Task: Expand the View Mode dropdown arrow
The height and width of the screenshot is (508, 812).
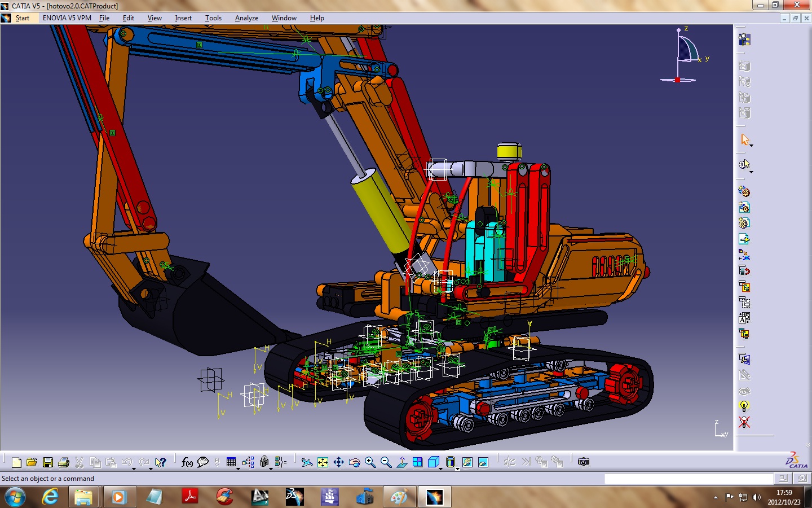Action: click(x=457, y=468)
